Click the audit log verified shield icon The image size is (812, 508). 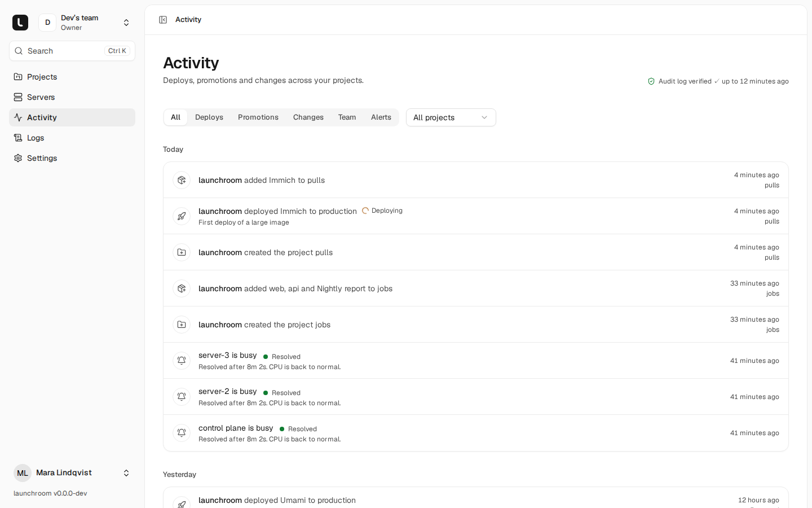[651, 81]
